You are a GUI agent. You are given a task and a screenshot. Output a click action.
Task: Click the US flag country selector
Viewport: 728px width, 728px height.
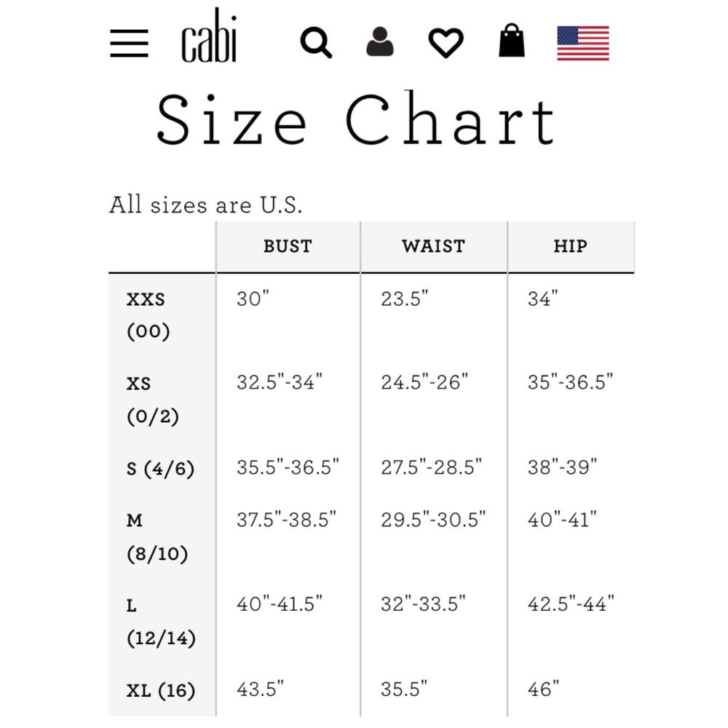[x=582, y=43]
